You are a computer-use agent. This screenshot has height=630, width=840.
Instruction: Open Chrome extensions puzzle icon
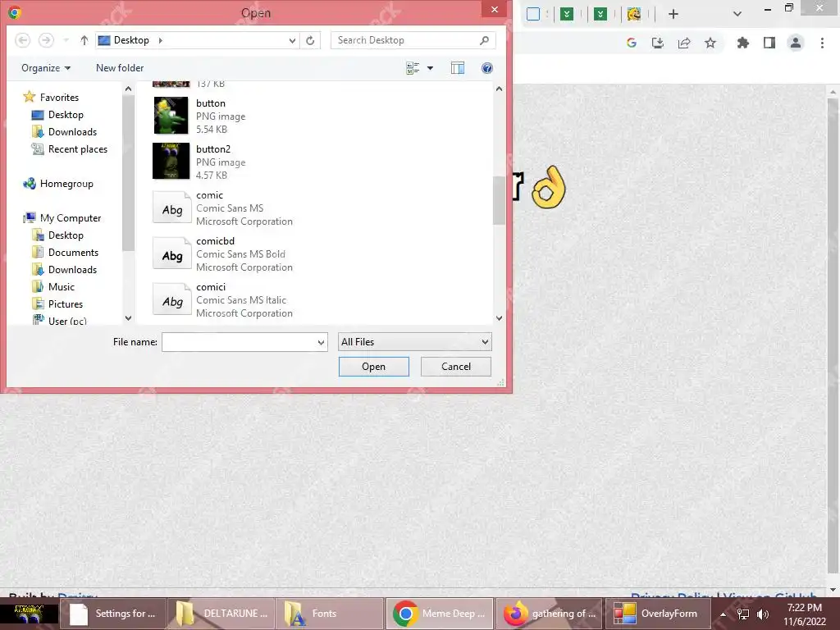pyautogui.click(x=742, y=43)
